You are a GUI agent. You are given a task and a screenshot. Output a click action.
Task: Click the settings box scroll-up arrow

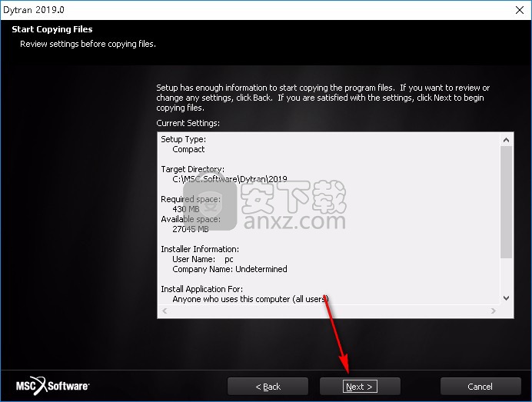tap(506, 140)
